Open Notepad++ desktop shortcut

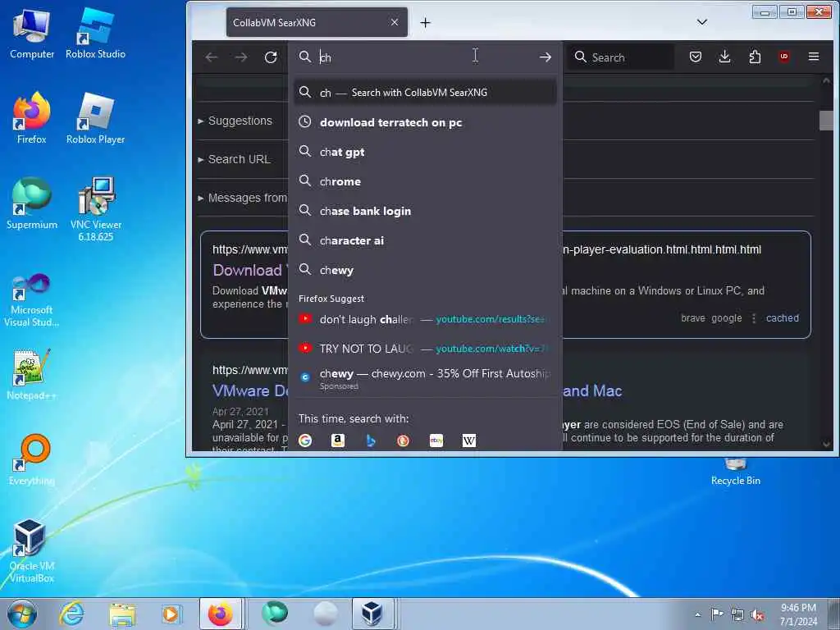(32, 374)
